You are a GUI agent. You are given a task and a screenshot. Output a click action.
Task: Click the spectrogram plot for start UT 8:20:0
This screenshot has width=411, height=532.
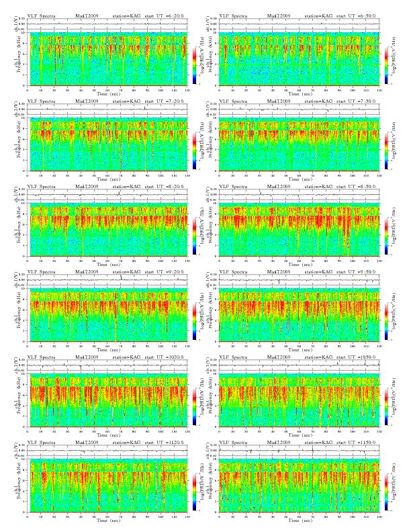107,230
